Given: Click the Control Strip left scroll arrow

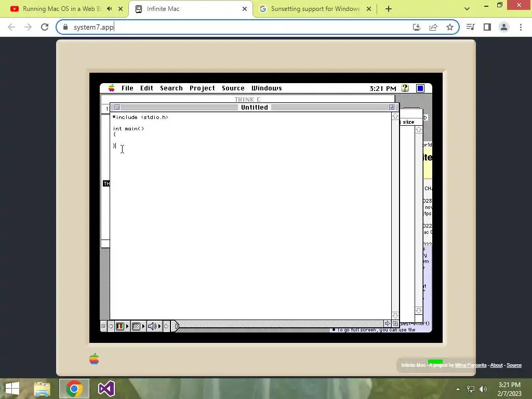Looking at the screenshot, I should pos(111,326).
